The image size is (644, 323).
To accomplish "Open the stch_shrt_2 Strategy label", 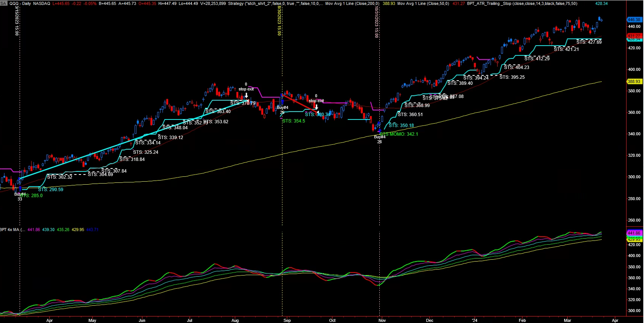I will [275, 3].
